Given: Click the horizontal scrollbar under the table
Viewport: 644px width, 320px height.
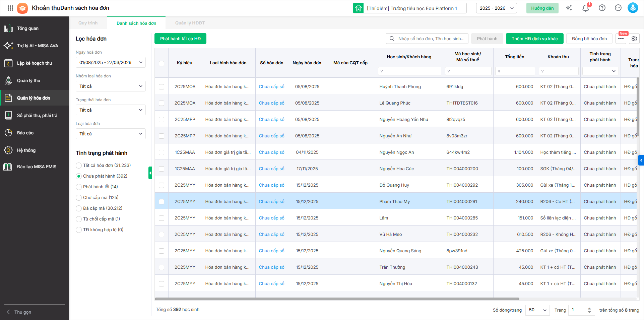Looking at the screenshot, I should (337, 299).
